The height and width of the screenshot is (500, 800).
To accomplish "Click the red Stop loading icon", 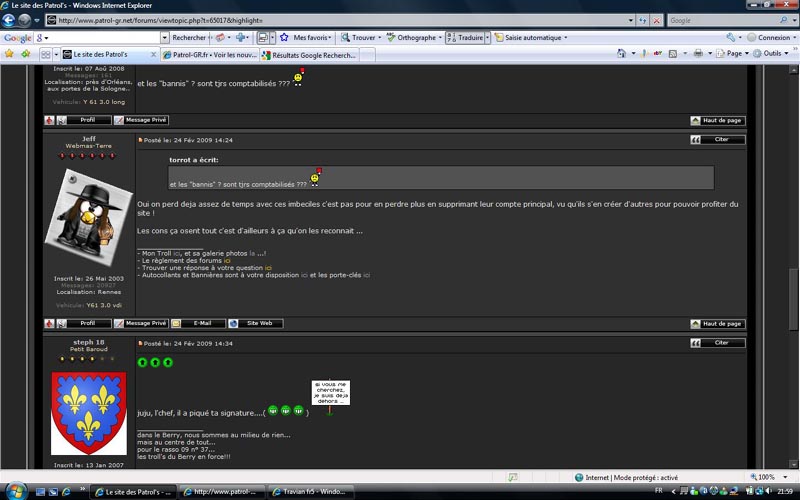I will (x=657, y=20).
